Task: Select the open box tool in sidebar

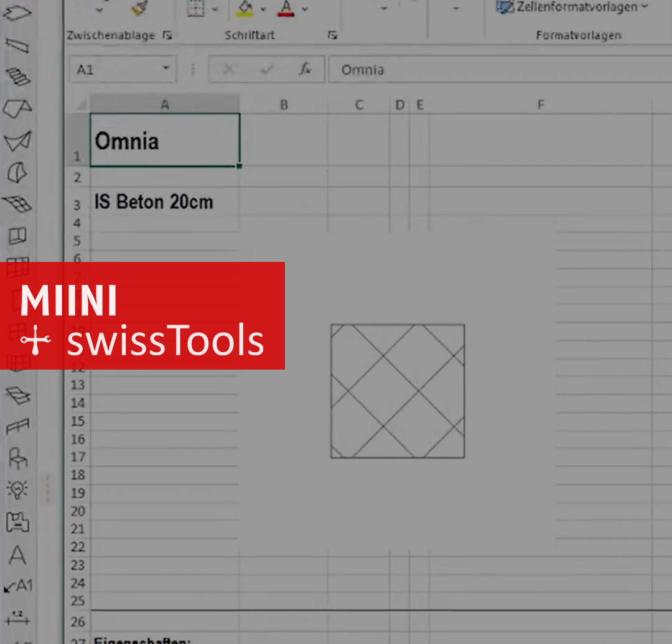Action: pyautogui.click(x=17, y=236)
